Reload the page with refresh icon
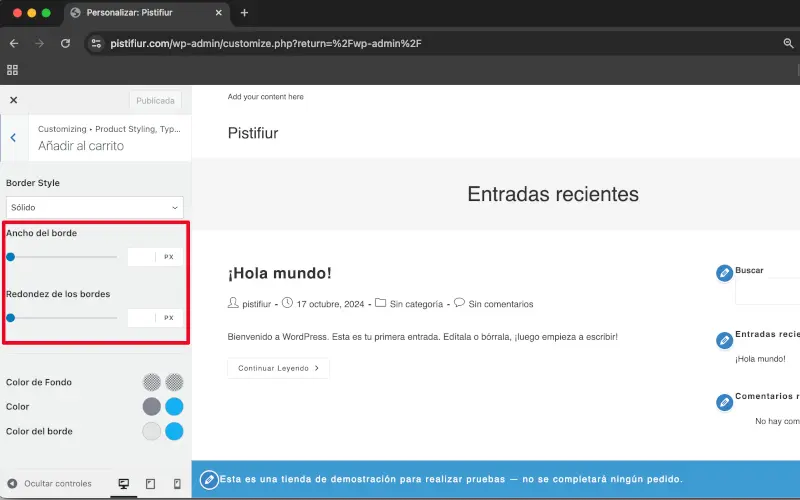 [65, 43]
